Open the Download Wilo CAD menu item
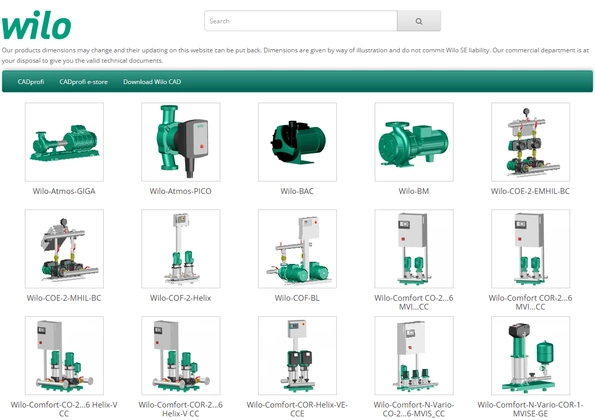 152,82
